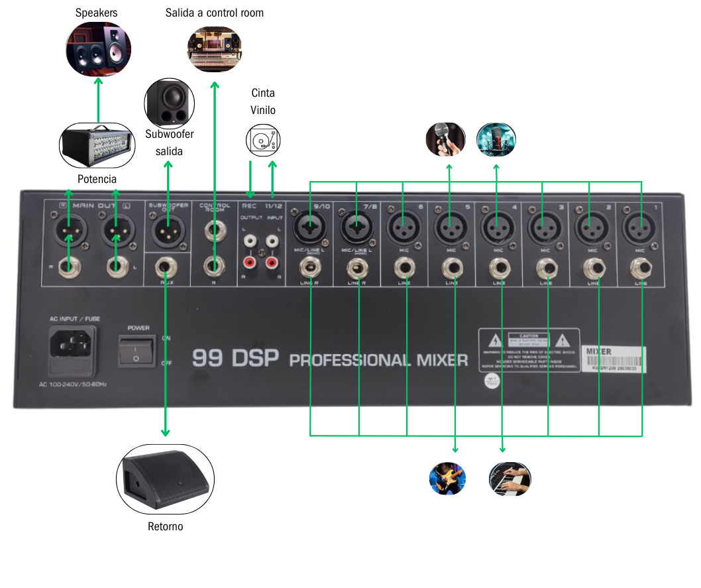Screen dimensions: 701x588
Task: Click the "PROFESSIONAL MIXER" text
Action: click(379, 361)
